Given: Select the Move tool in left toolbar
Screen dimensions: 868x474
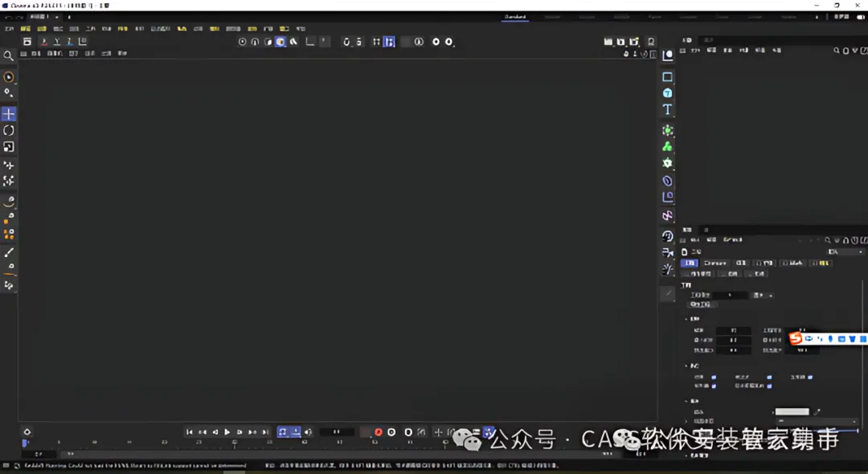Looking at the screenshot, I should click(9, 114).
